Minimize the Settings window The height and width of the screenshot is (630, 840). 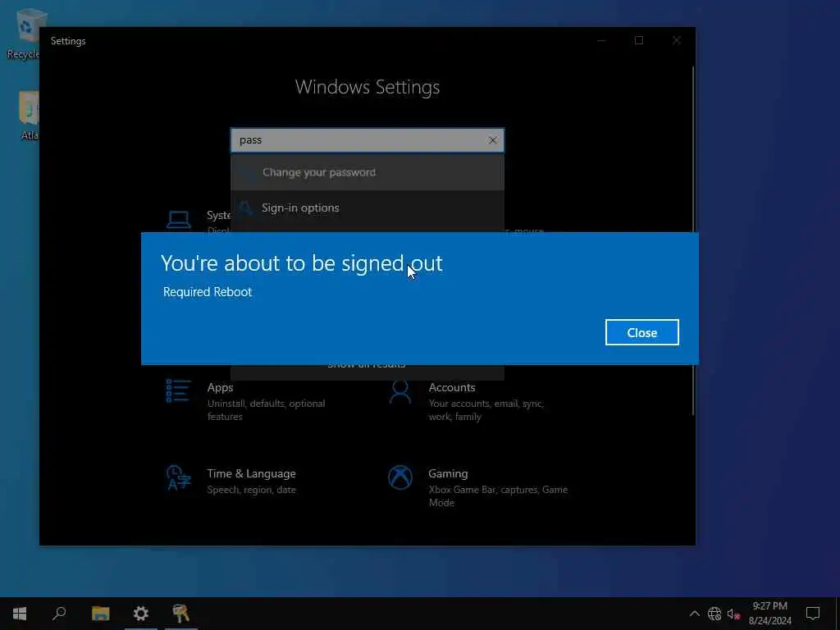coord(601,41)
